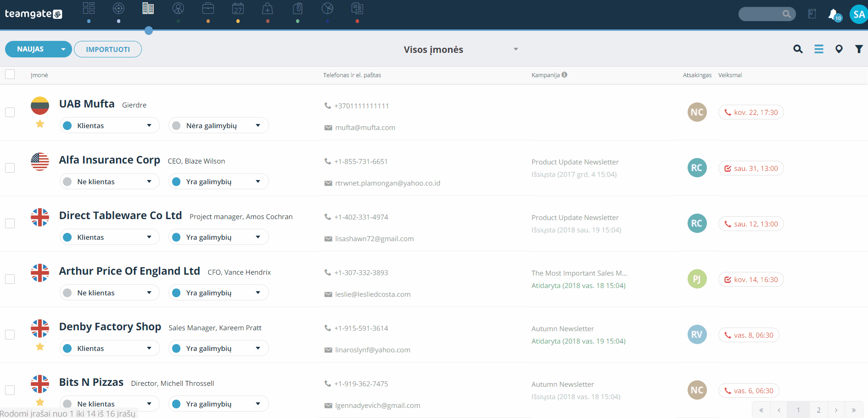Open Yra galimybių dropdown for Direct Tableware

click(x=218, y=237)
